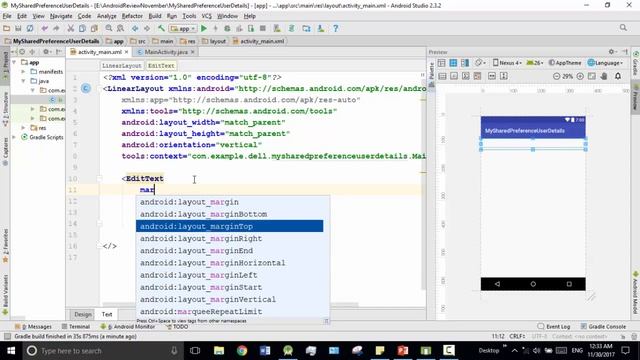The height and width of the screenshot is (360, 640).
Task: Click Back navigation arrow in toolbar
Action: (135, 28)
